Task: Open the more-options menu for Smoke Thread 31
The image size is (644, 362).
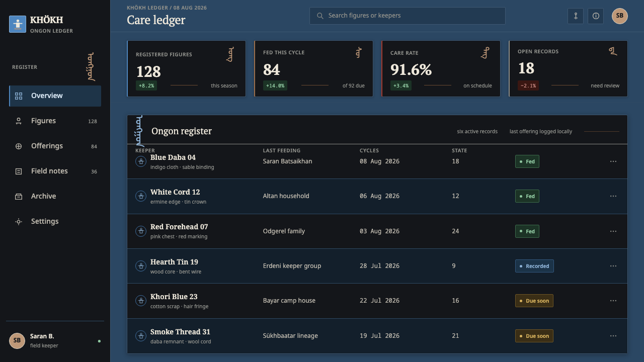Action: coord(613,336)
